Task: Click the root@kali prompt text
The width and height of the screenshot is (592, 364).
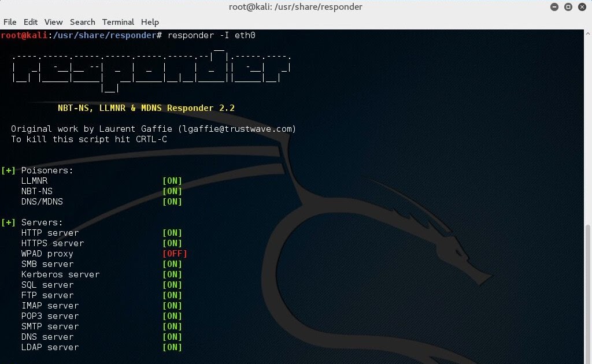Action: point(24,35)
